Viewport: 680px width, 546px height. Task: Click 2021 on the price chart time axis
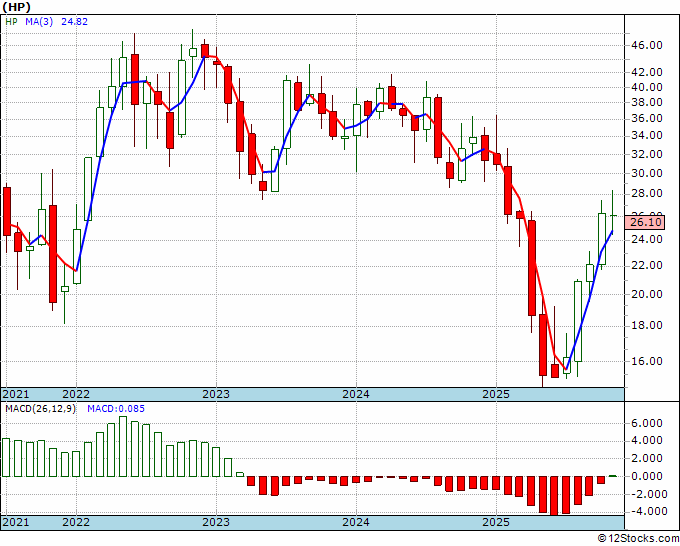coord(16,394)
